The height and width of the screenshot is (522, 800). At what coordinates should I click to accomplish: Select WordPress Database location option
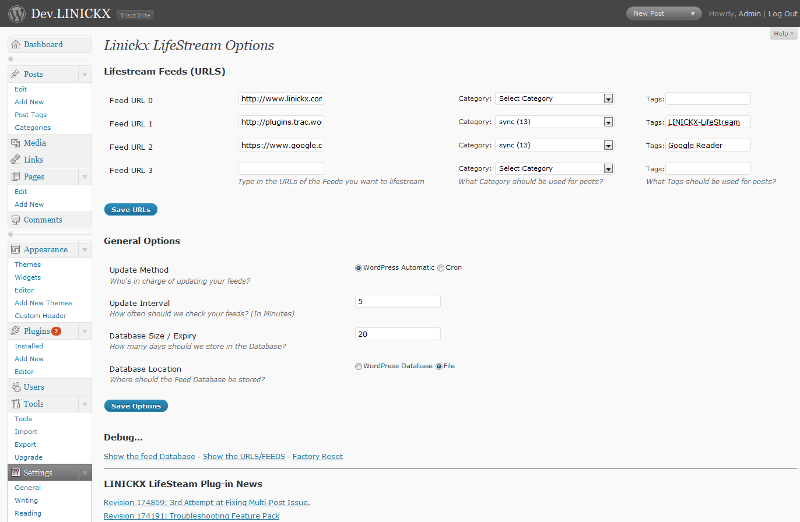(x=358, y=366)
